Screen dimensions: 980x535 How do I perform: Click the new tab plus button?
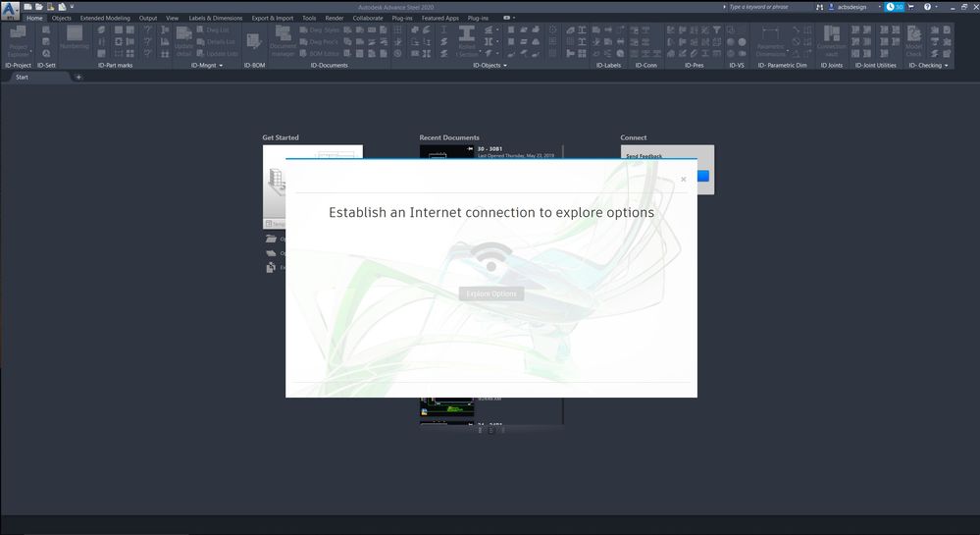pos(78,77)
